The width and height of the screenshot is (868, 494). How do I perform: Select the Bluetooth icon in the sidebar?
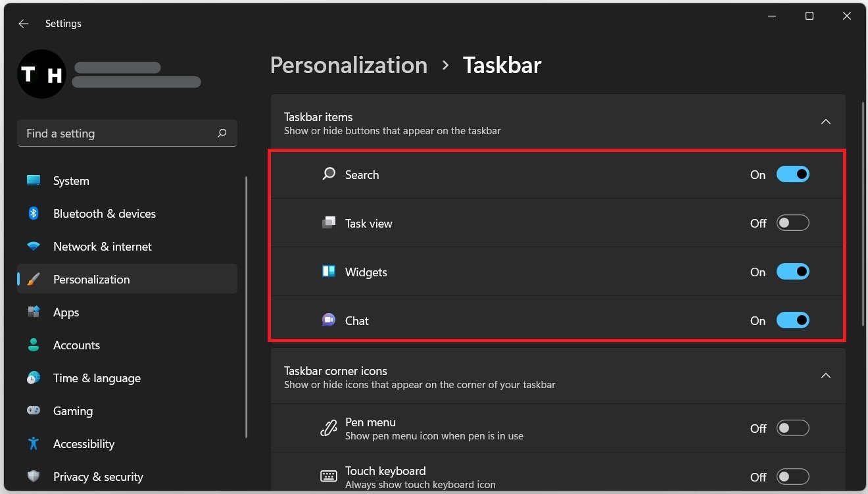pyautogui.click(x=34, y=214)
